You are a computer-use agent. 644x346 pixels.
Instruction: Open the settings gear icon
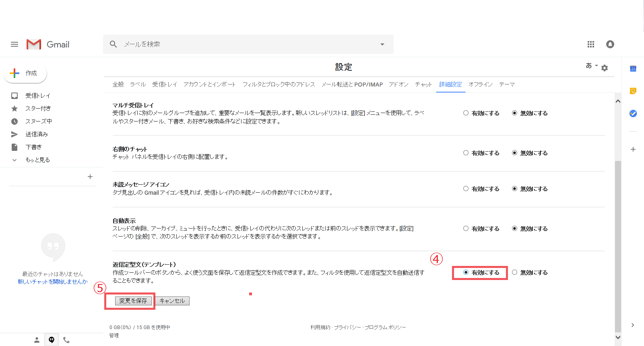point(605,68)
